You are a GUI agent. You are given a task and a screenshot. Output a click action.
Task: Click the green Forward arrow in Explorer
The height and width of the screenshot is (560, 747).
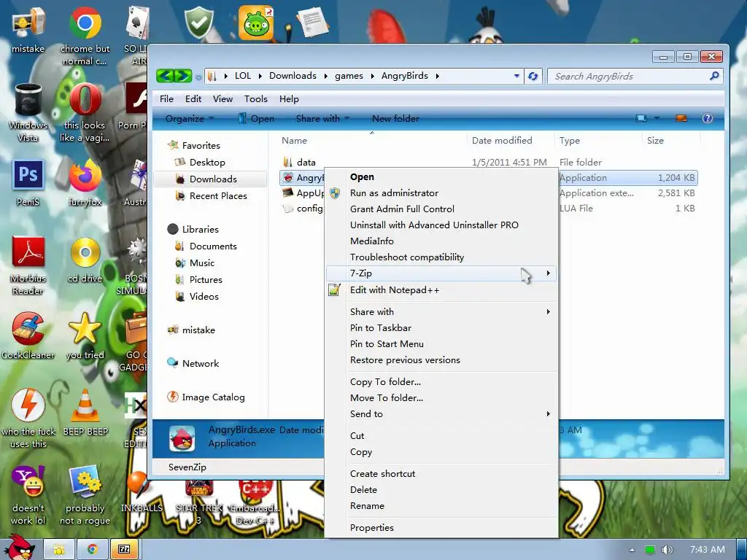(183, 76)
